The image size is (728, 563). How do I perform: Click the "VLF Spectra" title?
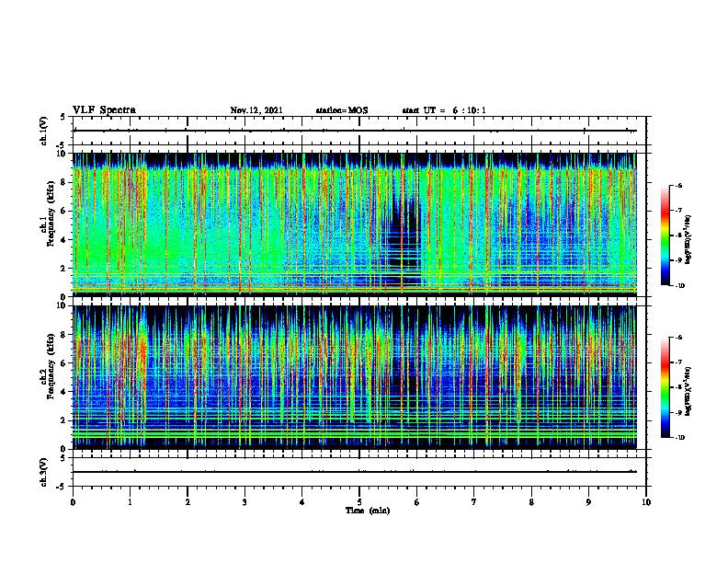(x=104, y=109)
